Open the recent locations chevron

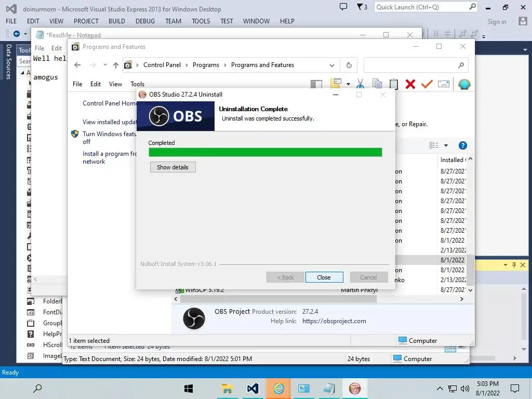105,65
